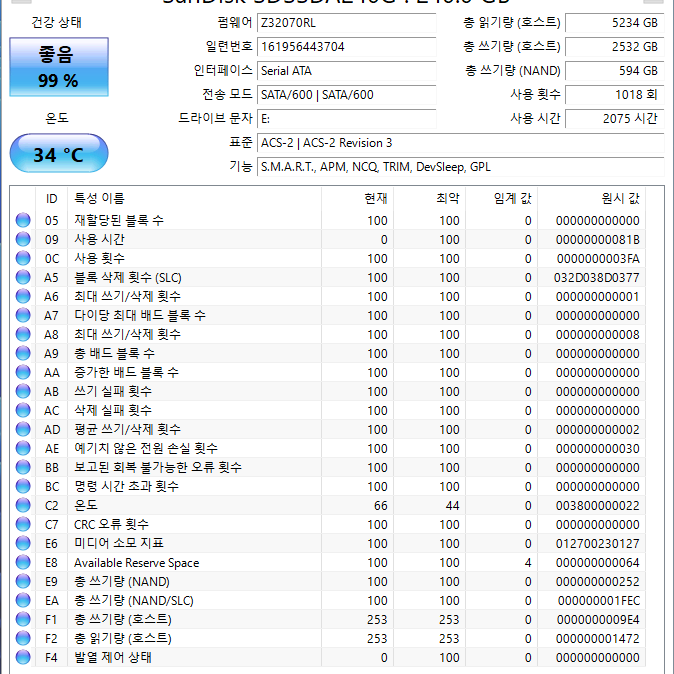Click the status orb for attribute BB
This screenshot has height=674, width=674.
click(x=23, y=467)
